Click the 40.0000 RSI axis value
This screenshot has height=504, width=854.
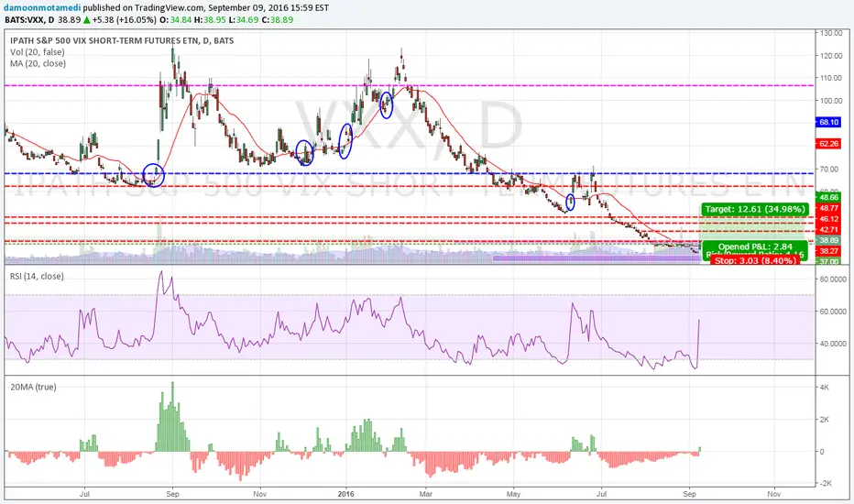coord(833,344)
